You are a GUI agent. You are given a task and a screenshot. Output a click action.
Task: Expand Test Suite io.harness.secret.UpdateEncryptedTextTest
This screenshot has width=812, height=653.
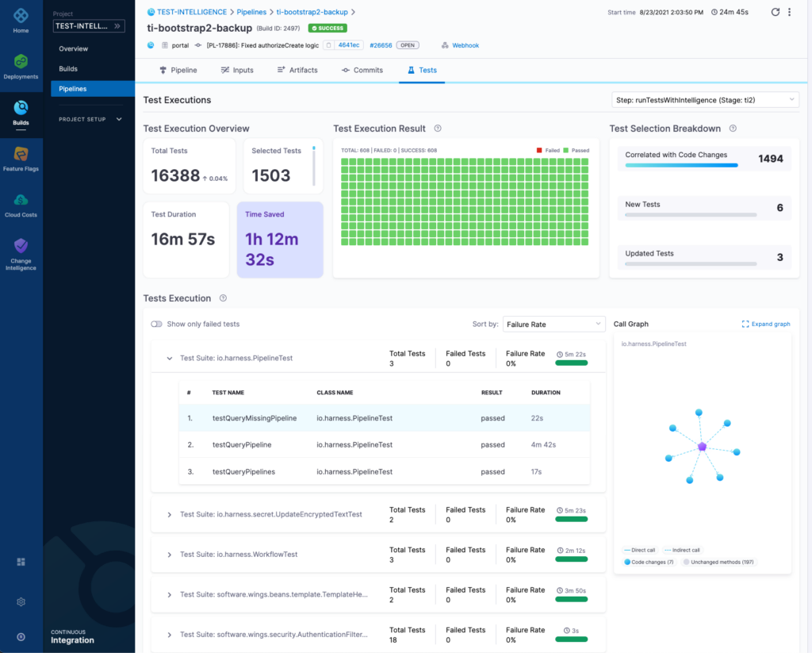pos(170,515)
